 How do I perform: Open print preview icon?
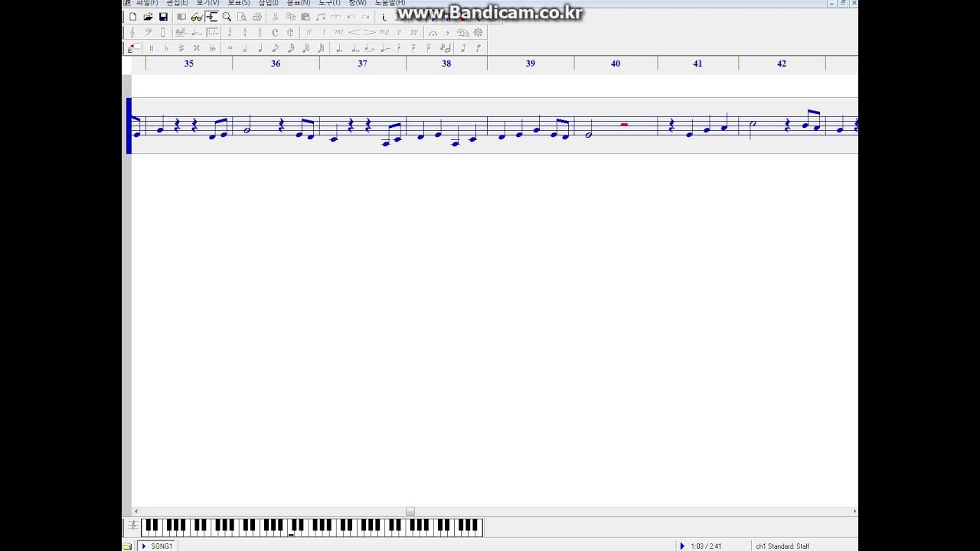(242, 17)
